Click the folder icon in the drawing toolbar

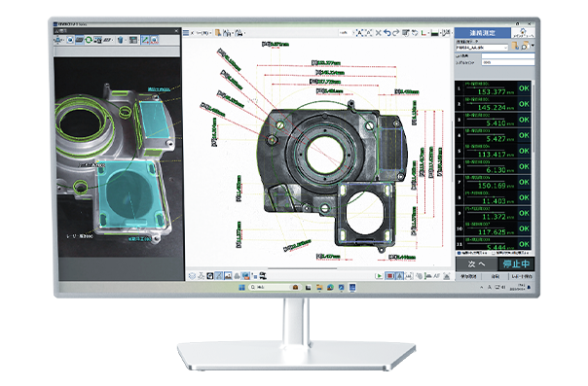218,33
